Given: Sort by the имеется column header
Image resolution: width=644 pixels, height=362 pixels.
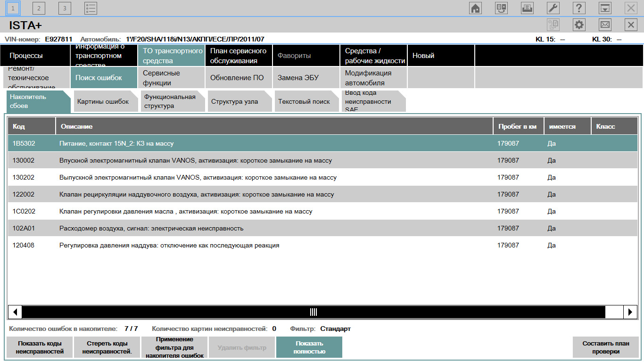Looking at the screenshot, I should tap(567, 126).
